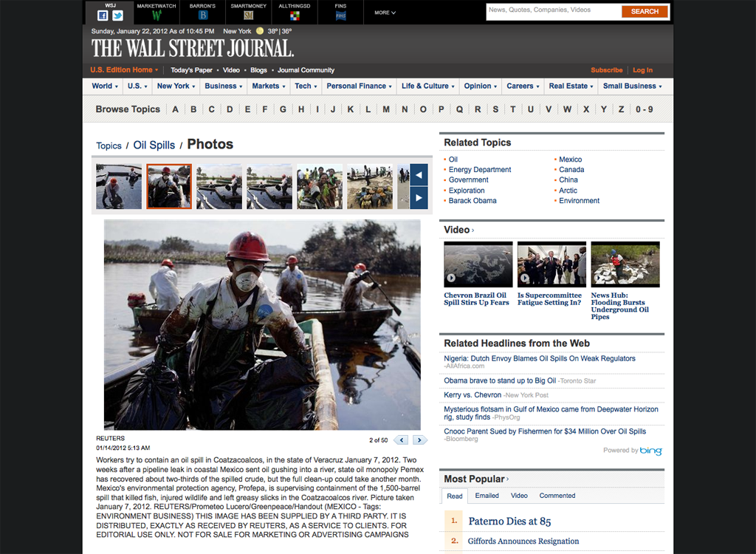756x554 pixels.
Task: Expand the U.S. menu
Action: 137,86
